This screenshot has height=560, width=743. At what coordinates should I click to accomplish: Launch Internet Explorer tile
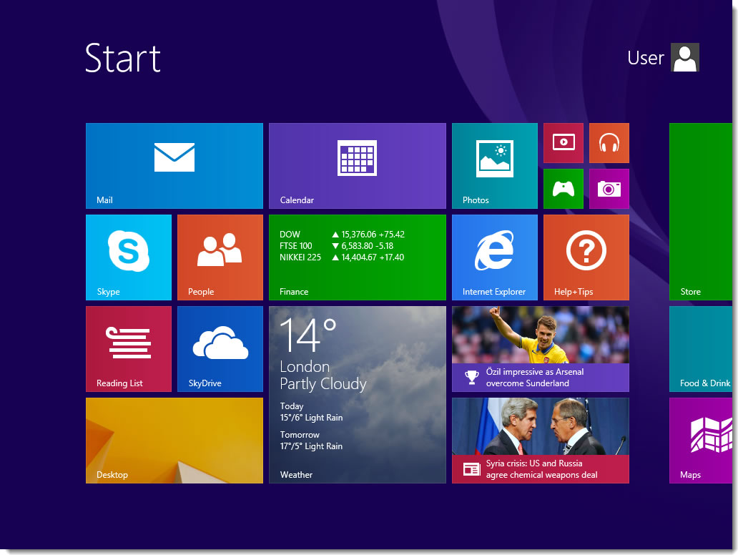(495, 257)
